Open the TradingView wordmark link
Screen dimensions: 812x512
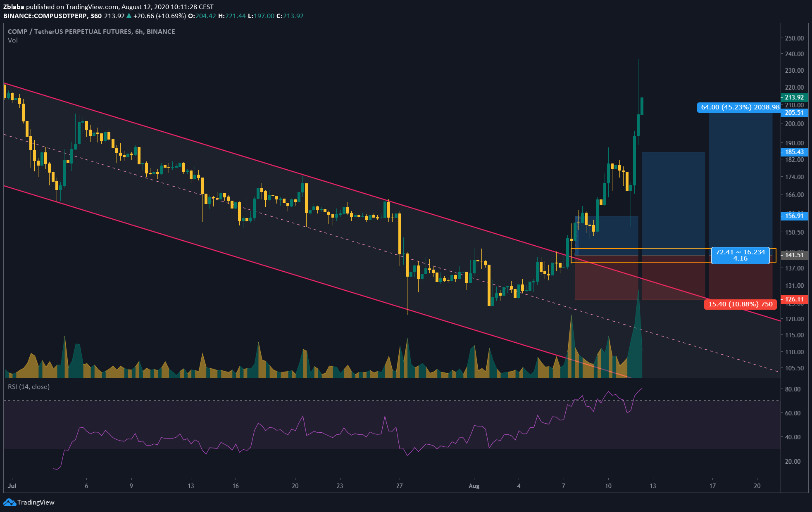[x=36, y=503]
